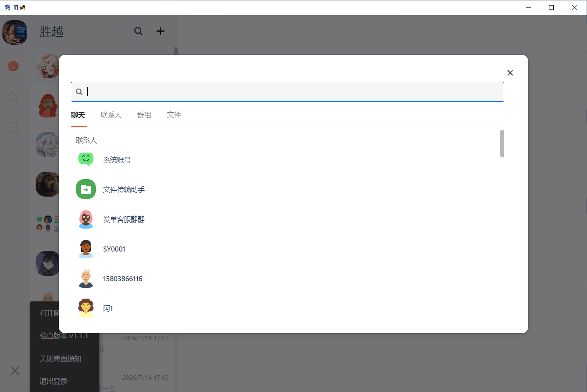Open the chat with the dark-haired anime avatar
The width and height of the screenshot is (587, 392).
coord(47,263)
